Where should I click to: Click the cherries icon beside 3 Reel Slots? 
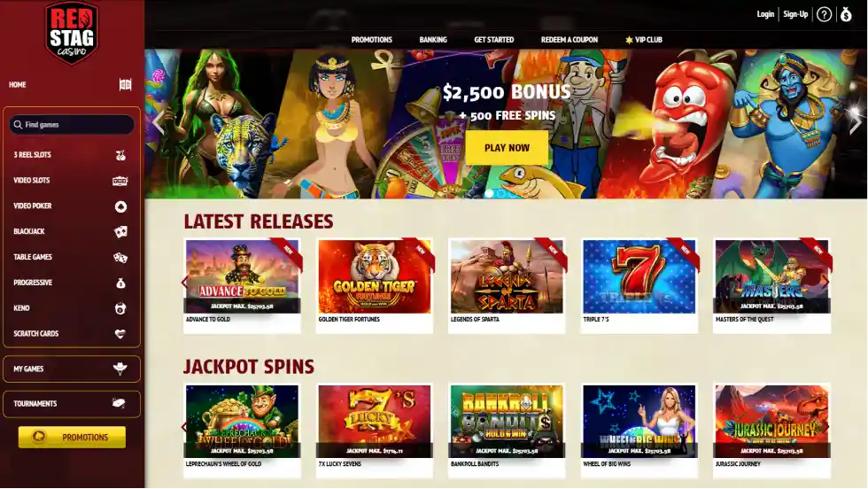point(120,155)
